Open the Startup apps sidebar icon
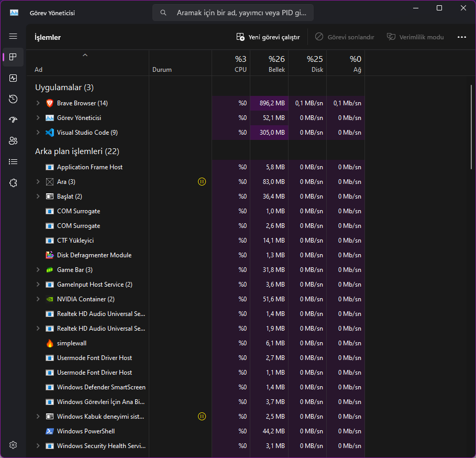The image size is (476, 458). [x=13, y=119]
